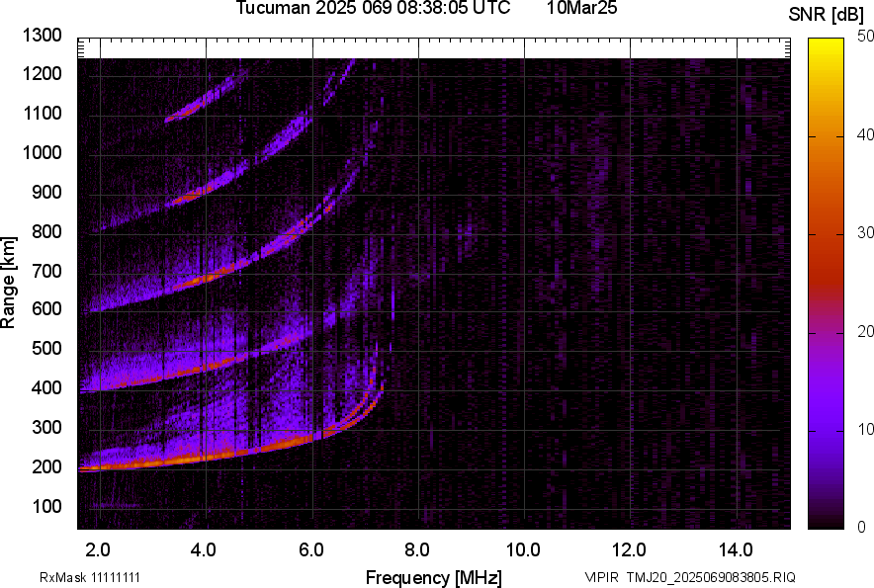The width and height of the screenshot is (874, 588).
Task: Click the 14.0 MHz frequency tick label
Action: coord(736,549)
